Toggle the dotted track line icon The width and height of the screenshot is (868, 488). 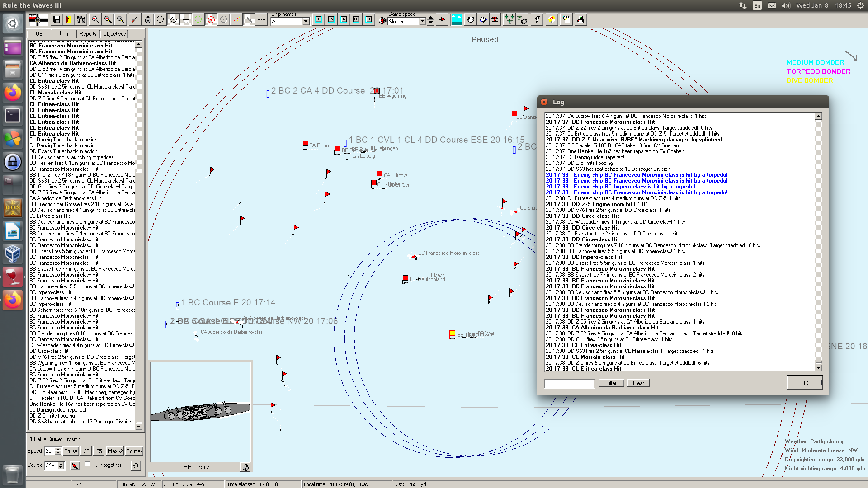pyautogui.click(x=262, y=19)
